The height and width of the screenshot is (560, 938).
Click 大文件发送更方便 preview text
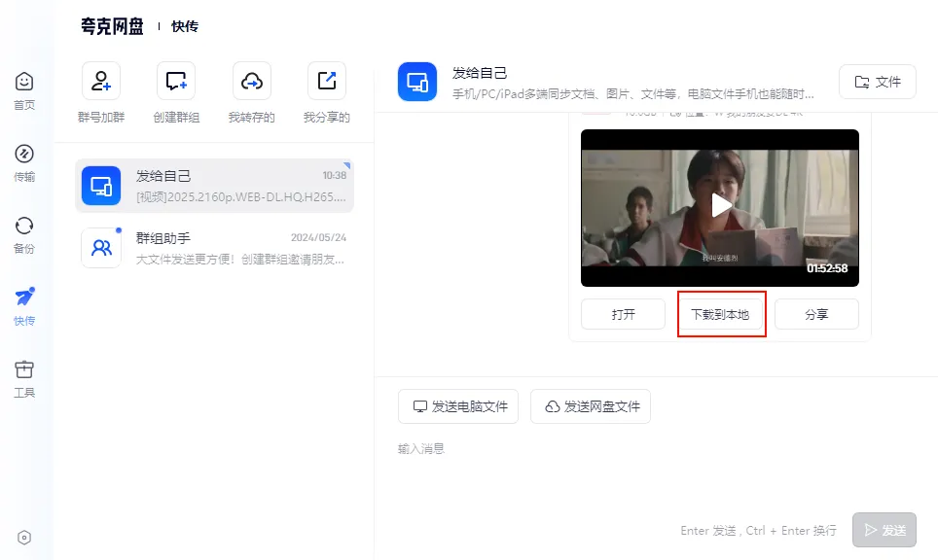click(240, 260)
